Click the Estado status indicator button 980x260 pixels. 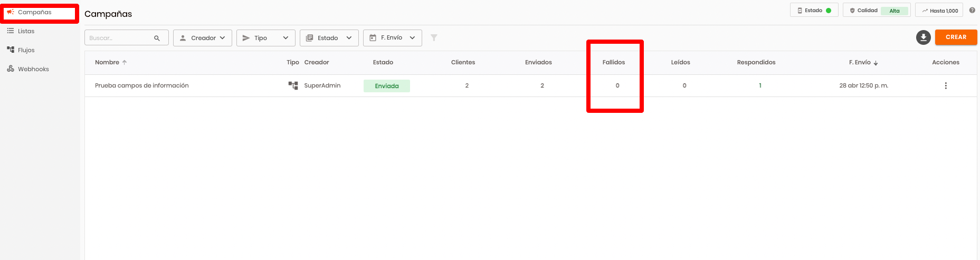(814, 11)
